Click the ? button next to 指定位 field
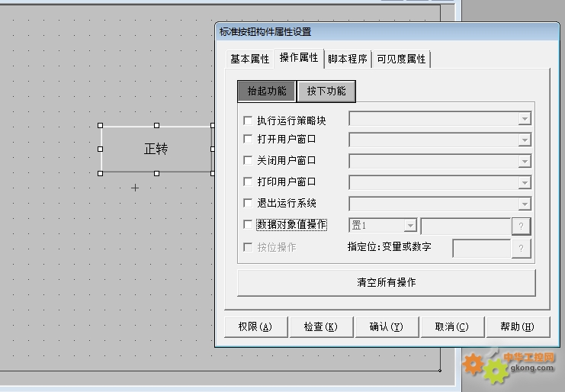 coord(521,249)
